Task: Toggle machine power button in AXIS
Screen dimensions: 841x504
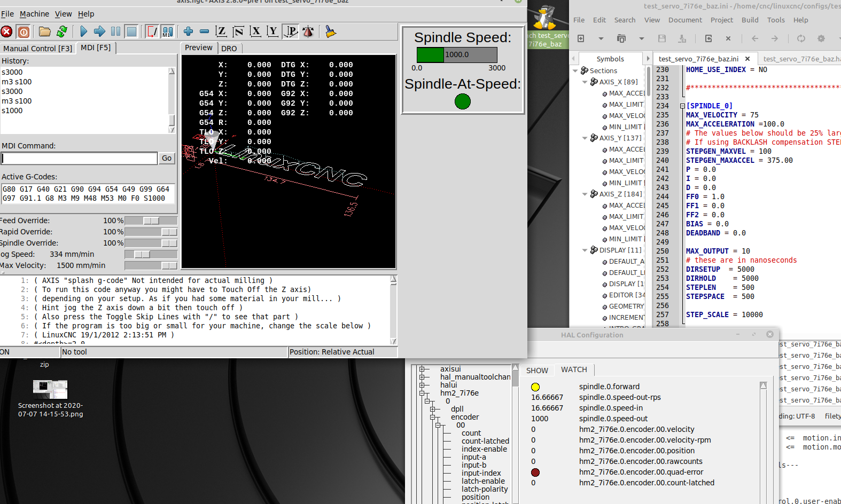Action: [24, 32]
